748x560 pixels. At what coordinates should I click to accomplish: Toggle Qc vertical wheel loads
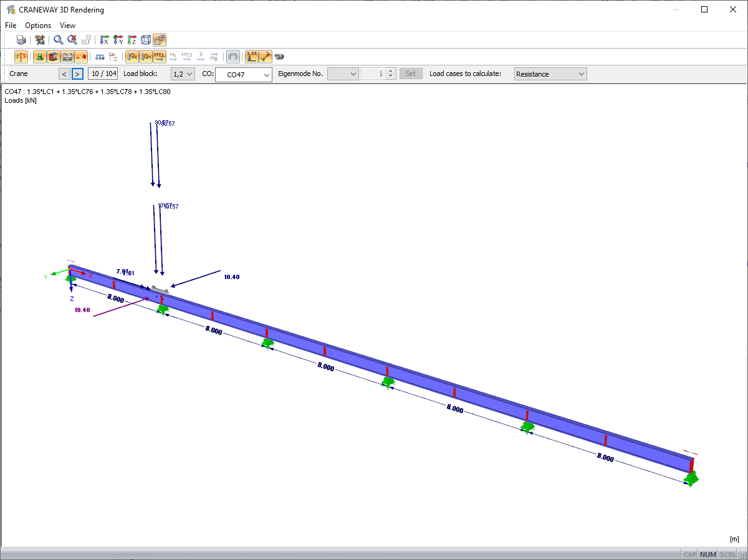point(132,57)
